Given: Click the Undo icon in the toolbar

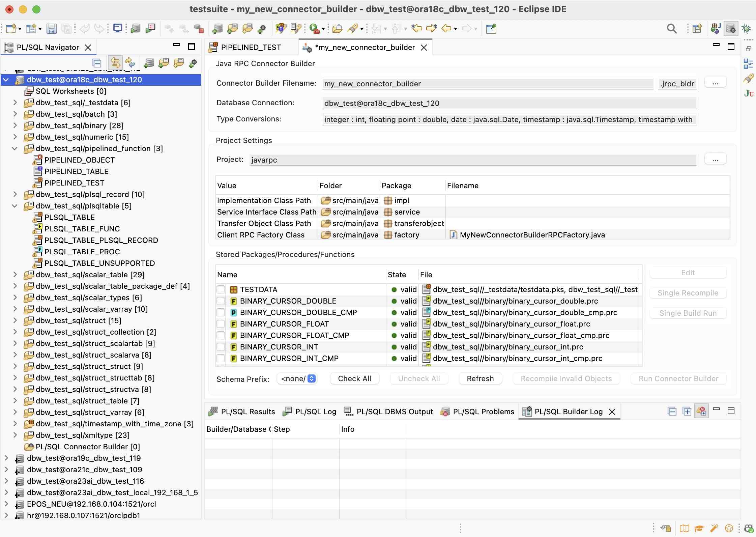Looking at the screenshot, I should 84,29.
